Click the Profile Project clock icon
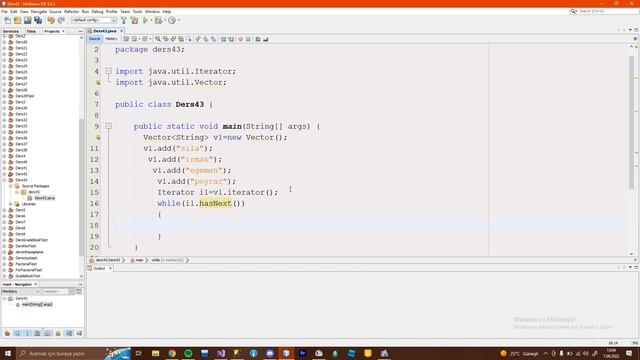Viewport: 640px width, 360px height. (171, 20)
